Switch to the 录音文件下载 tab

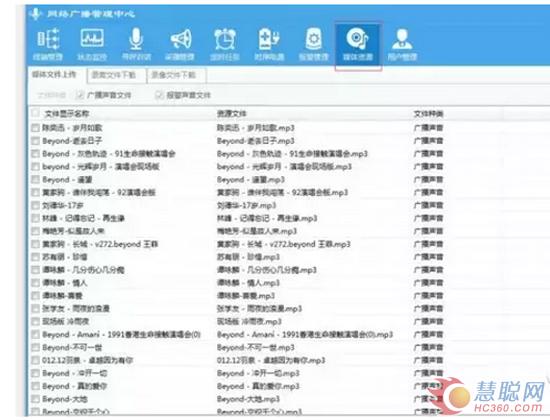coord(114,75)
